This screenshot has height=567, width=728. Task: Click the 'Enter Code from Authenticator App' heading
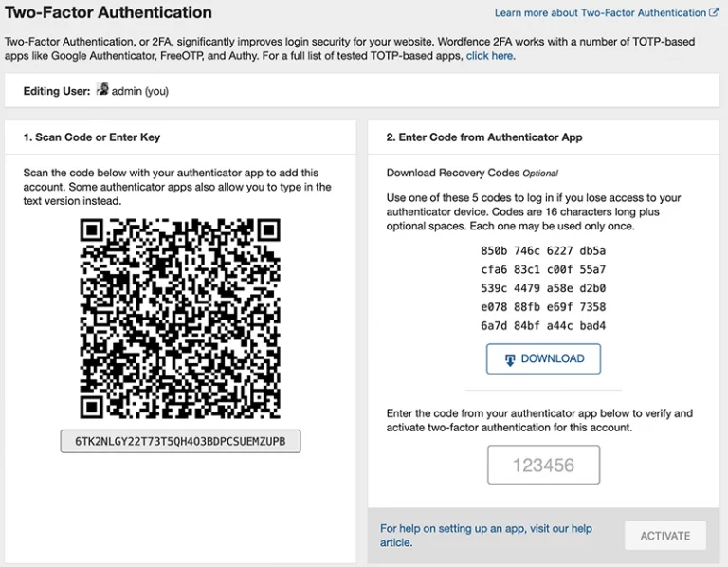click(484, 137)
